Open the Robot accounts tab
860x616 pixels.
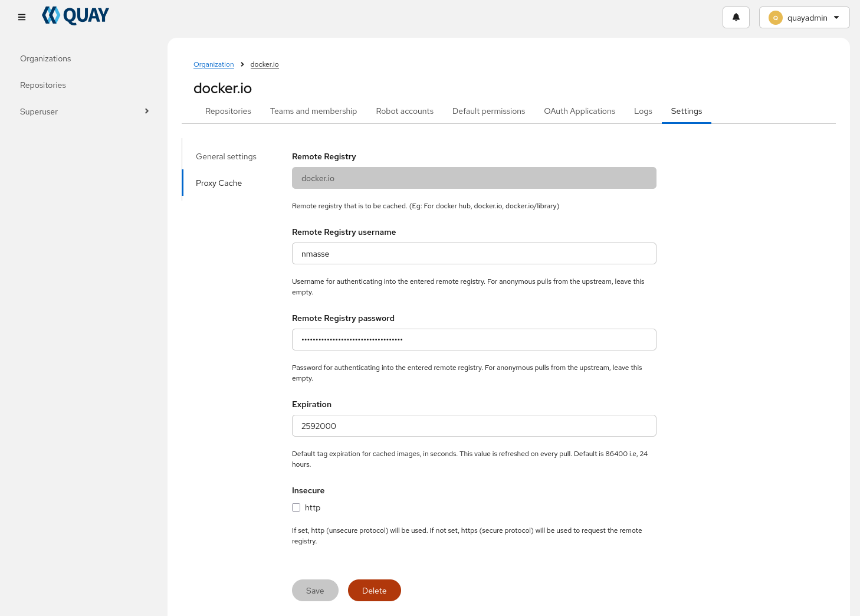pyautogui.click(x=405, y=111)
